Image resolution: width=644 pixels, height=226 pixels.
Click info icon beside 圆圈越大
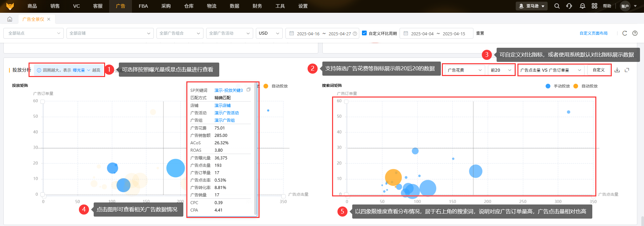(39, 70)
